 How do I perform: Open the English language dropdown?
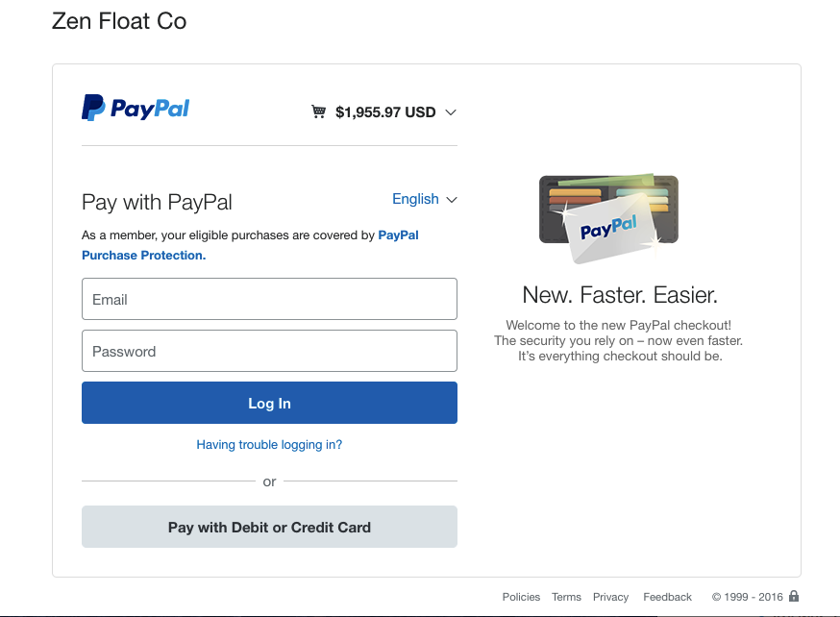pyautogui.click(x=424, y=199)
